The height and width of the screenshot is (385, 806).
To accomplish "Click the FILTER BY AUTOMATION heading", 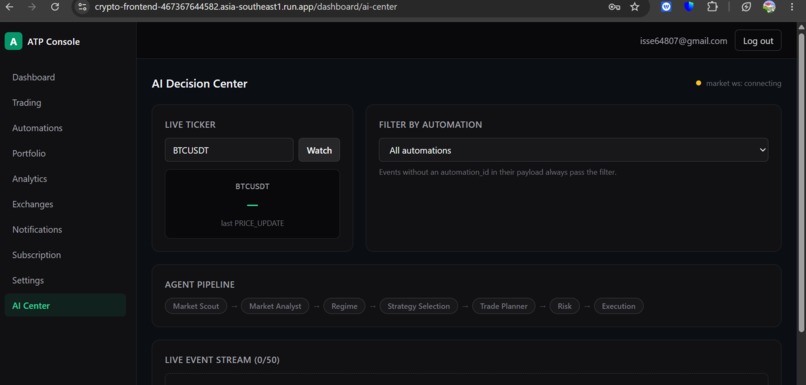I will [430, 124].
